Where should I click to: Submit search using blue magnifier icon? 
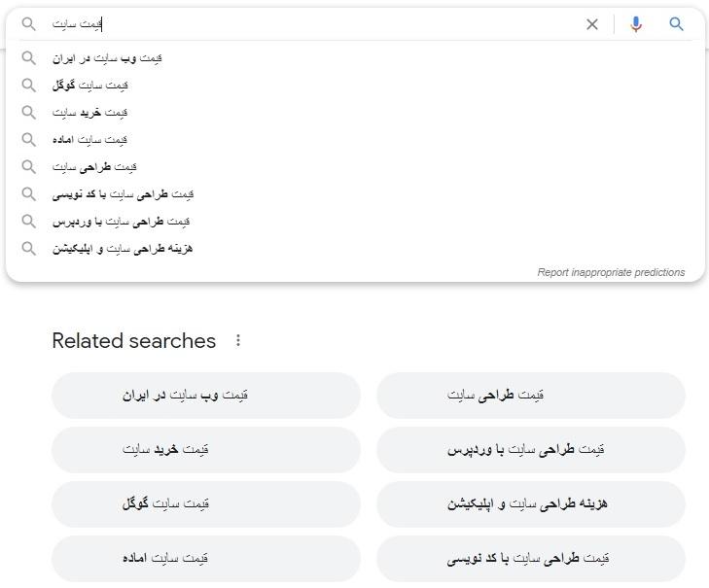676,24
